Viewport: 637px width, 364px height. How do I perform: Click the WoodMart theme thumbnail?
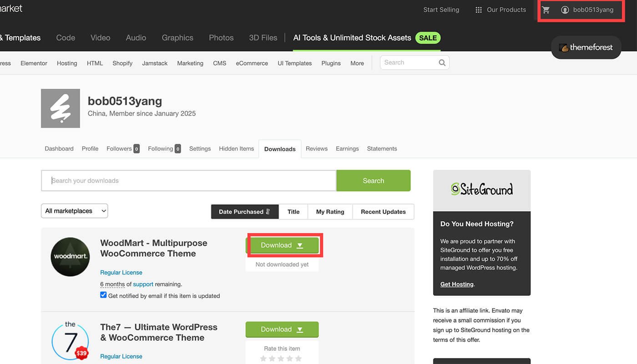[70, 257]
